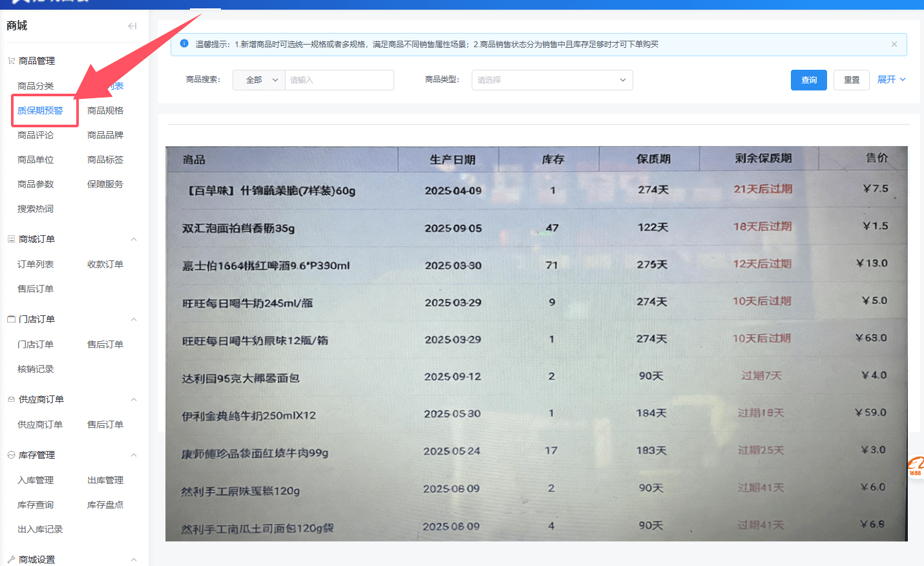Expand more filters with 展开
924x566 pixels.
click(x=891, y=79)
